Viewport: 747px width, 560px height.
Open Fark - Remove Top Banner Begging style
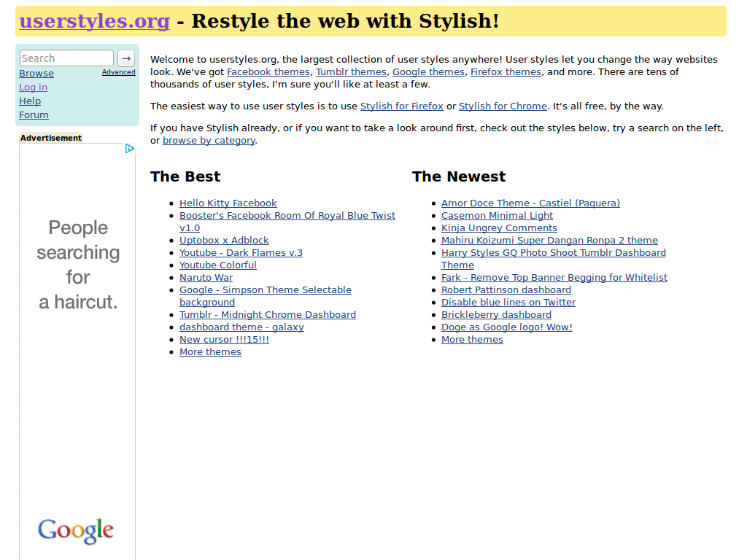click(554, 278)
